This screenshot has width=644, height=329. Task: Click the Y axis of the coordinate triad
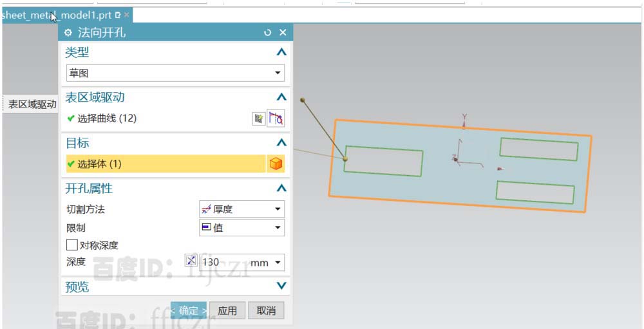click(464, 122)
